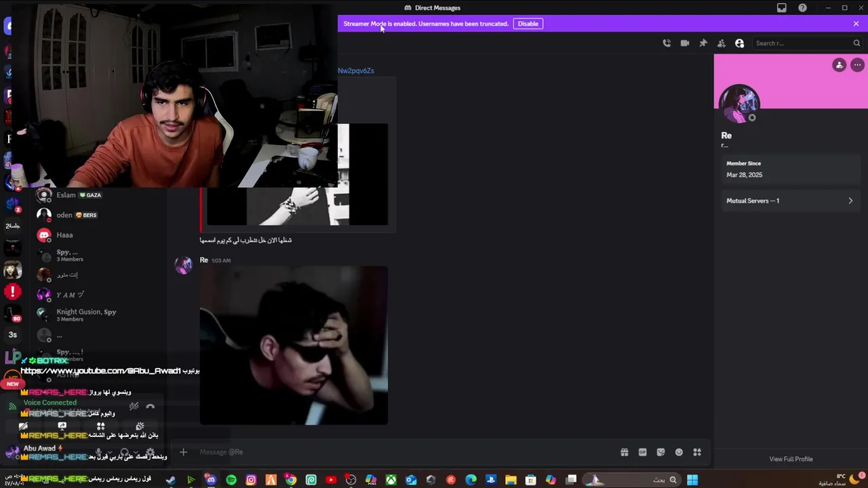Open the attachment plus button in message bar
The width and height of the screenshot is (868, 488).
pyautogui.click(x=183, y=452)
